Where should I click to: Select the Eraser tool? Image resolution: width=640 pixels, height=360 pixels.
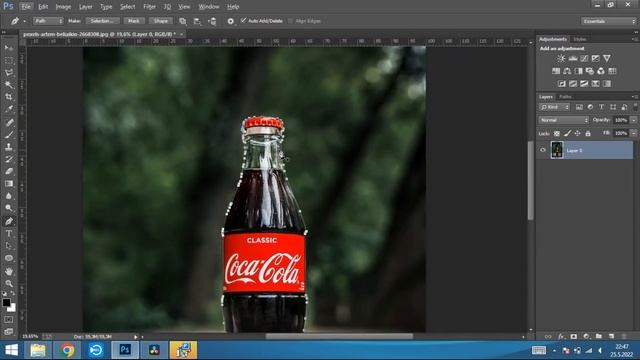pos(9,171)
